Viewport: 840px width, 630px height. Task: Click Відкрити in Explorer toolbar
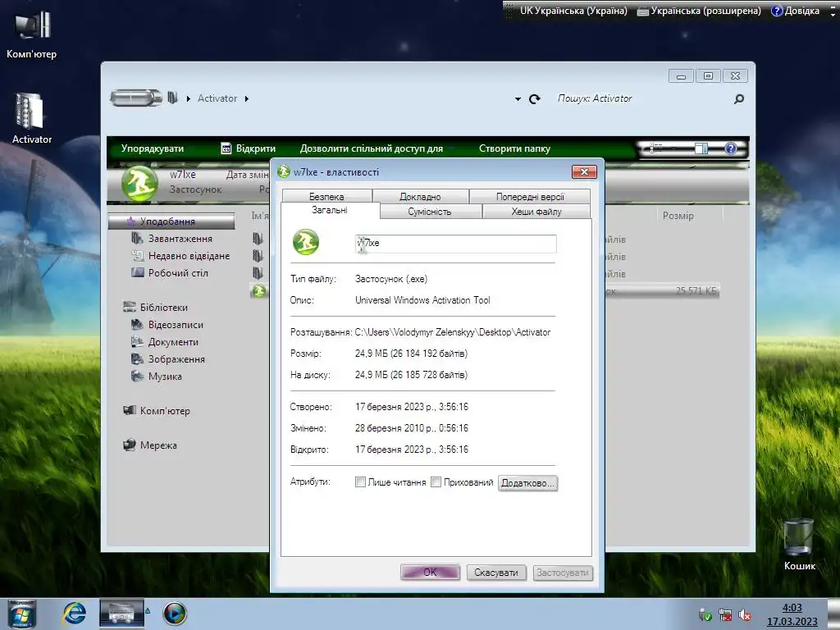click(x=249, y=148)
